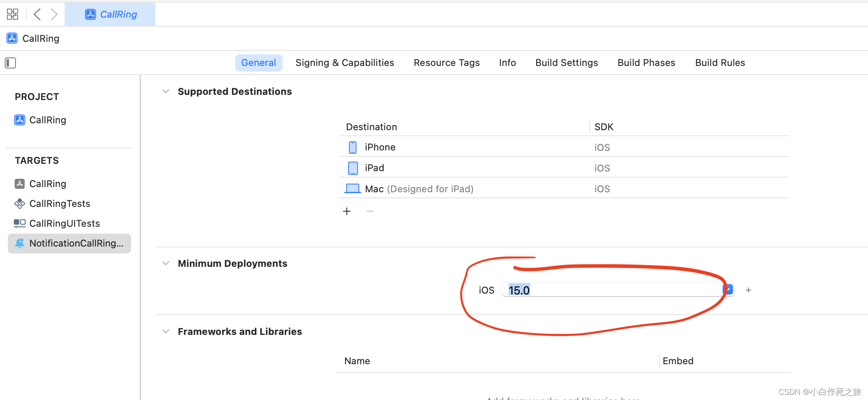This screenshot has height=400, width=868.
Task: Click the Destination column header
Action: [371, 127]
